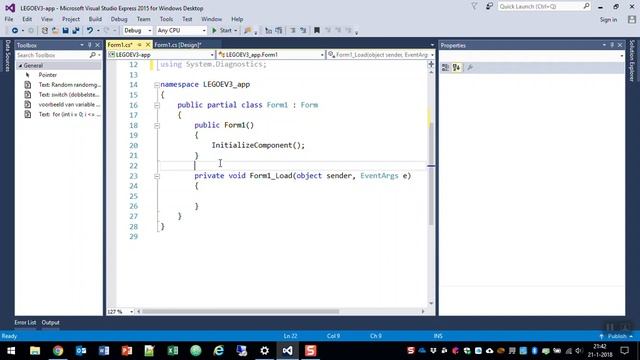This screenshot has width=640, height=360.
Task: Click the Find in Files toolbar icon
Action: [248, 31]
